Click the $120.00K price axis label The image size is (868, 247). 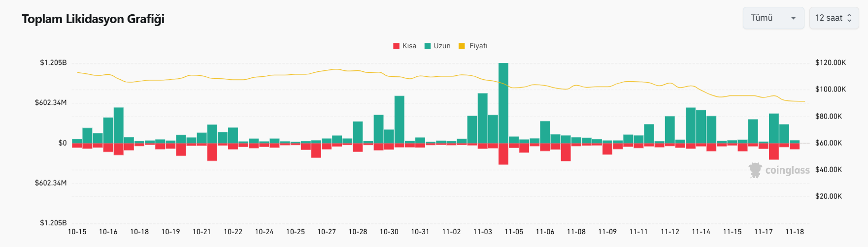pos(830,62)
